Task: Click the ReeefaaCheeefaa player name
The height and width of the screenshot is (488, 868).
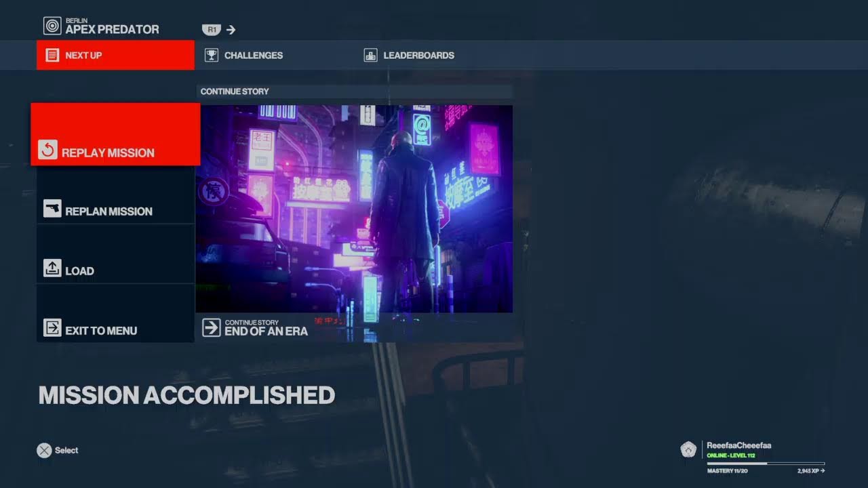Action: point(738,445)
